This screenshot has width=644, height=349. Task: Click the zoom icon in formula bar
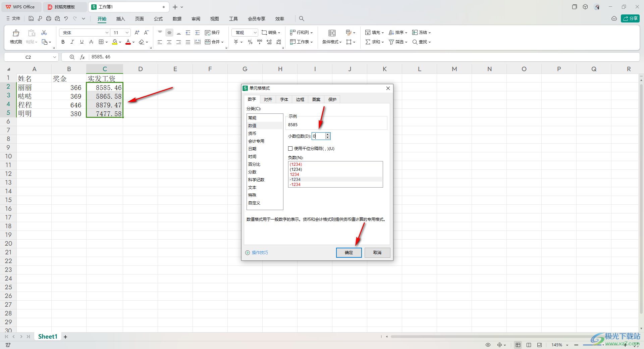point(72,57)
